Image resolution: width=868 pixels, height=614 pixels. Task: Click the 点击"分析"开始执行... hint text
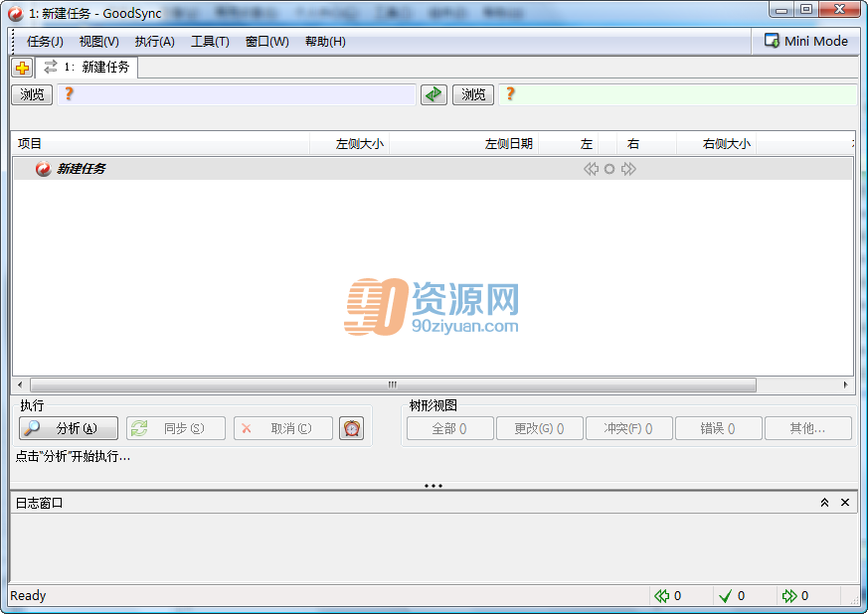pyautogui.click(x=73, y=456)
